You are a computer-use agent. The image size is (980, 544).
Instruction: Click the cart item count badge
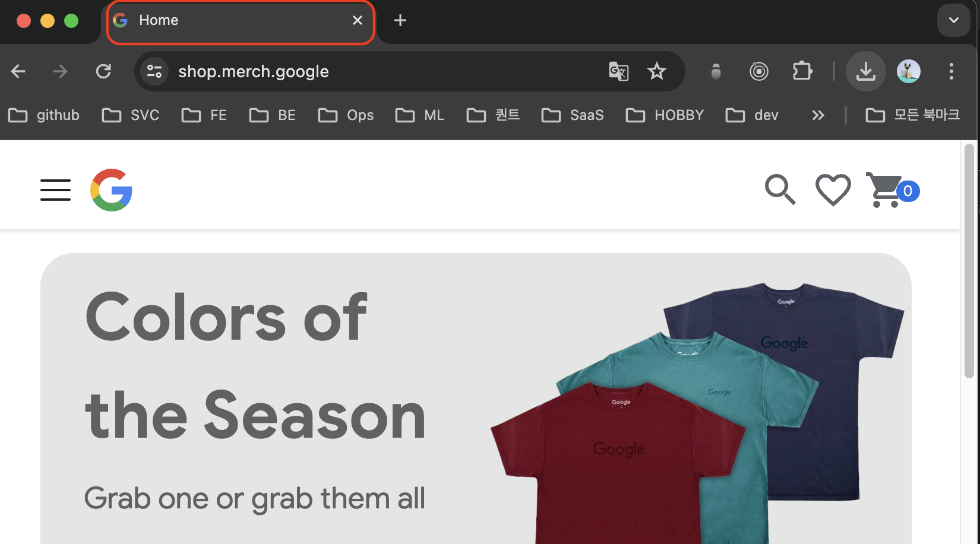pyautogui.click(x=908, y=191)
